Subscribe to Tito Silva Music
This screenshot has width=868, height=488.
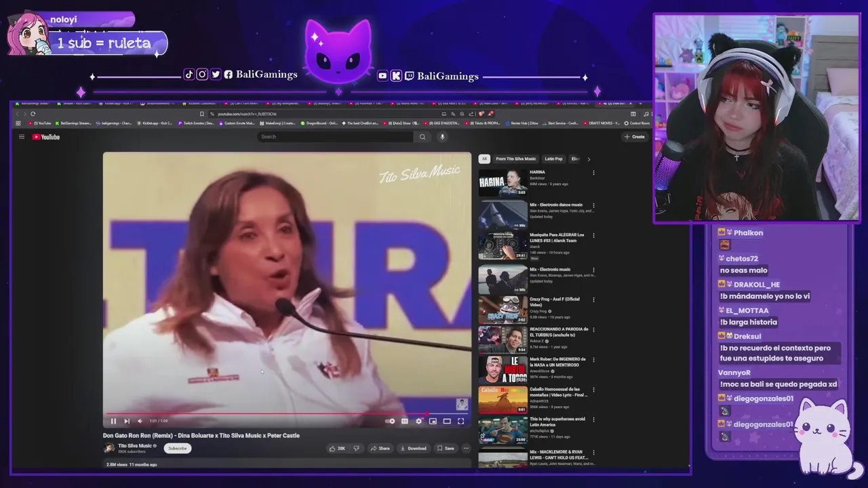[177, 448]
